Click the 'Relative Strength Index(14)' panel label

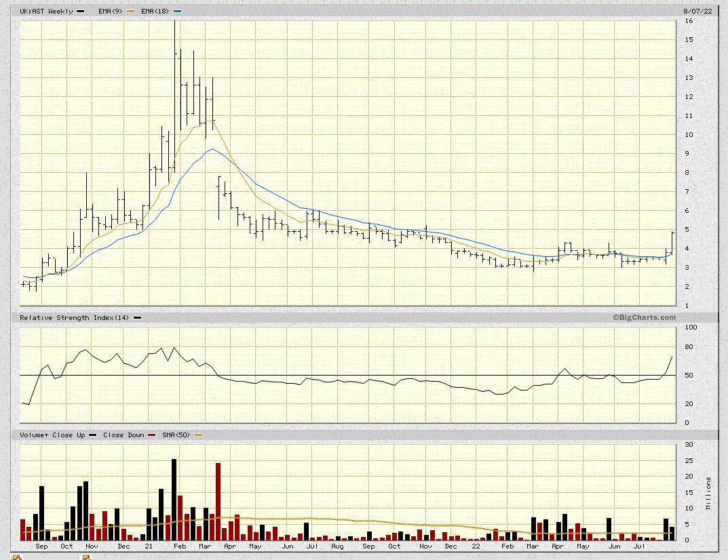74,318
